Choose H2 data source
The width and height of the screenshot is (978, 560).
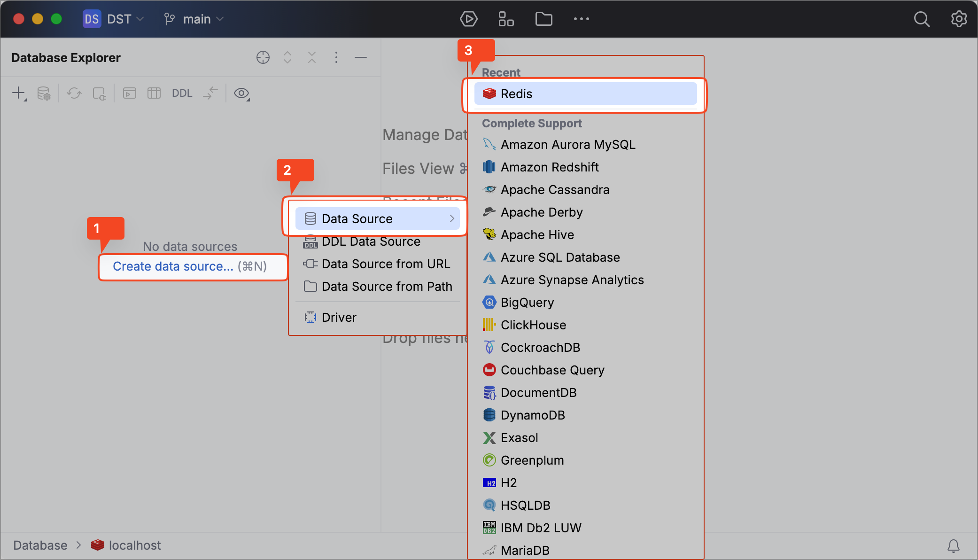click(x=585, y=483)
